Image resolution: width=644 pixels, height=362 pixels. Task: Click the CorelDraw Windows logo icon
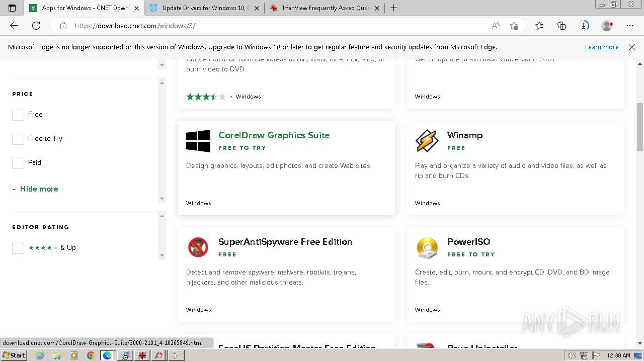(x=198, y=141)
